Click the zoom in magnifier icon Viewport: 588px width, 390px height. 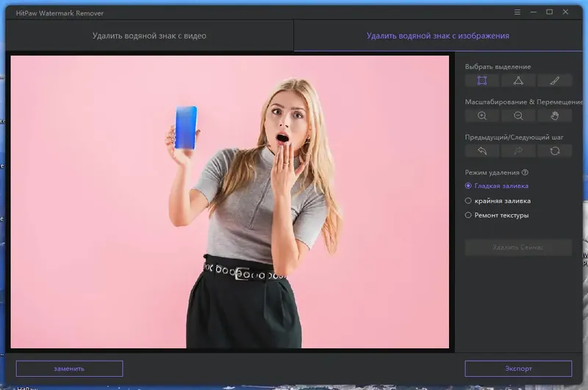(x=482, y=116)
